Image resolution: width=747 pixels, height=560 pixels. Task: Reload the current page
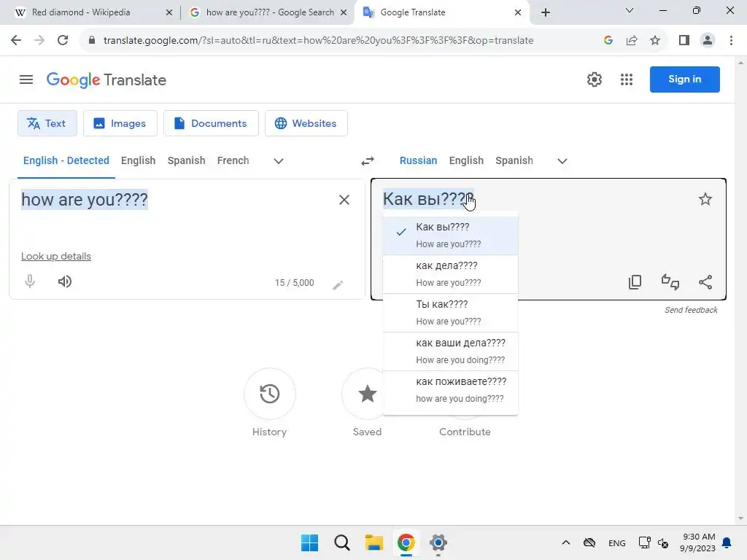(63, 41)
